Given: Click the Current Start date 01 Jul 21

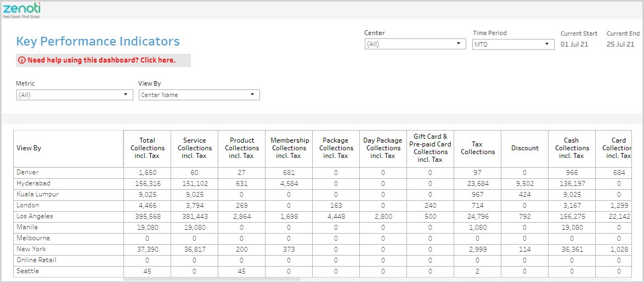Looking at the screenshot, I should tap(574, 44).
